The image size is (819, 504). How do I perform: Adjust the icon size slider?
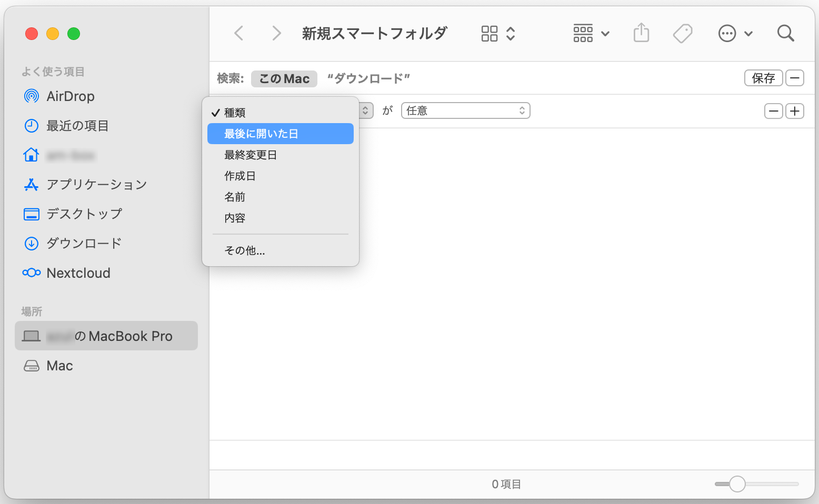click(737, 484)
